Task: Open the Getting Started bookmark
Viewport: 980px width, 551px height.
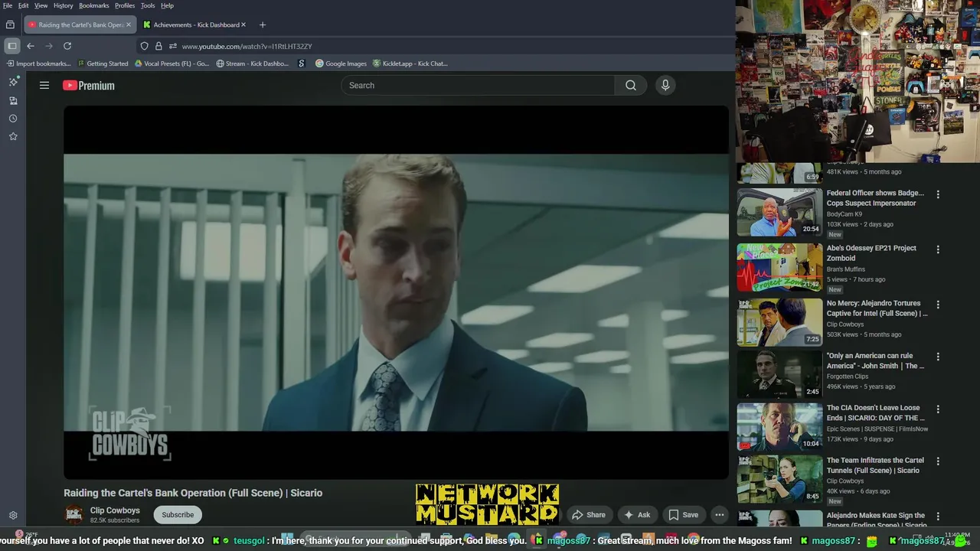Action: pos(103,64)
